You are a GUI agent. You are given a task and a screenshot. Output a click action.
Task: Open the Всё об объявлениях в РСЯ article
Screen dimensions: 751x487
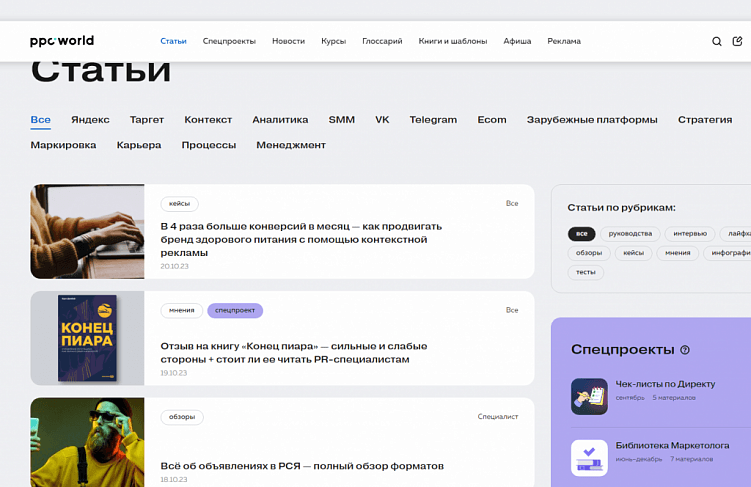tap(302, 466)
